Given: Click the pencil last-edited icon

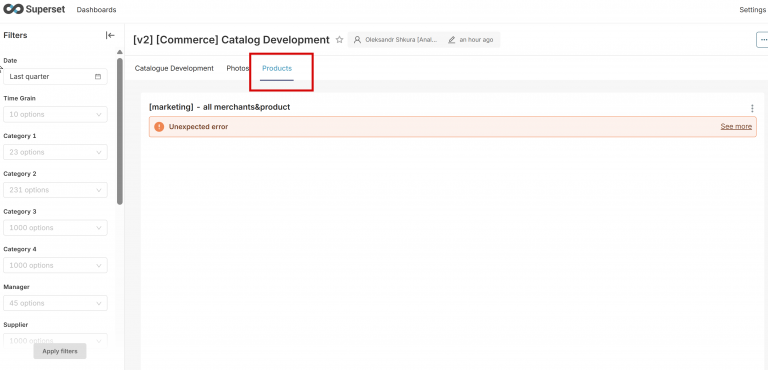Looking at the screenshot, I should [452, 40].
